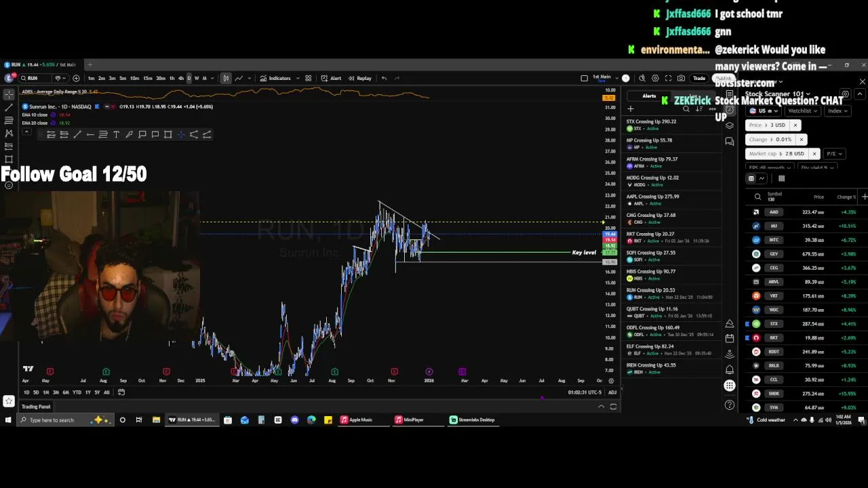Open quick search magnifier in top toolbar
The height and width of the screenshot is (488, 868).
tap(642, 78)
